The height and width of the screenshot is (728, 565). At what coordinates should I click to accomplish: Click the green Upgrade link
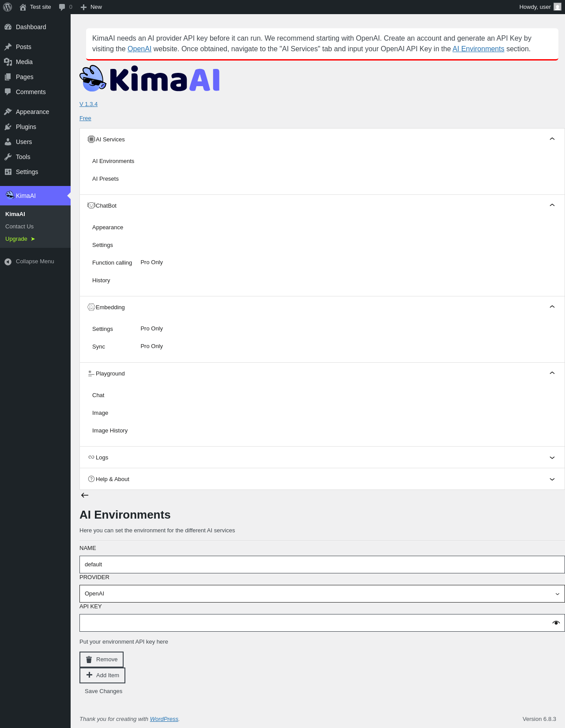[20, 239]
